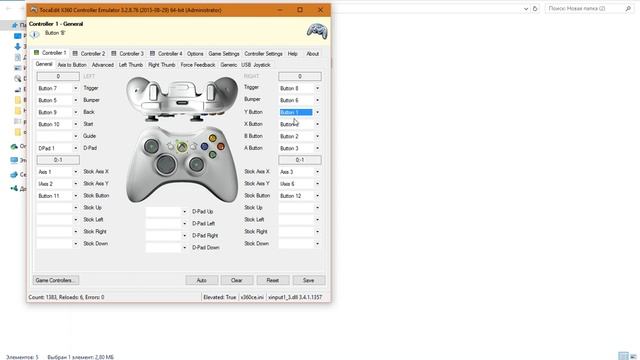
Task: Click the refresh icon in Explorer address bar
Action: (x=535, y=9)
